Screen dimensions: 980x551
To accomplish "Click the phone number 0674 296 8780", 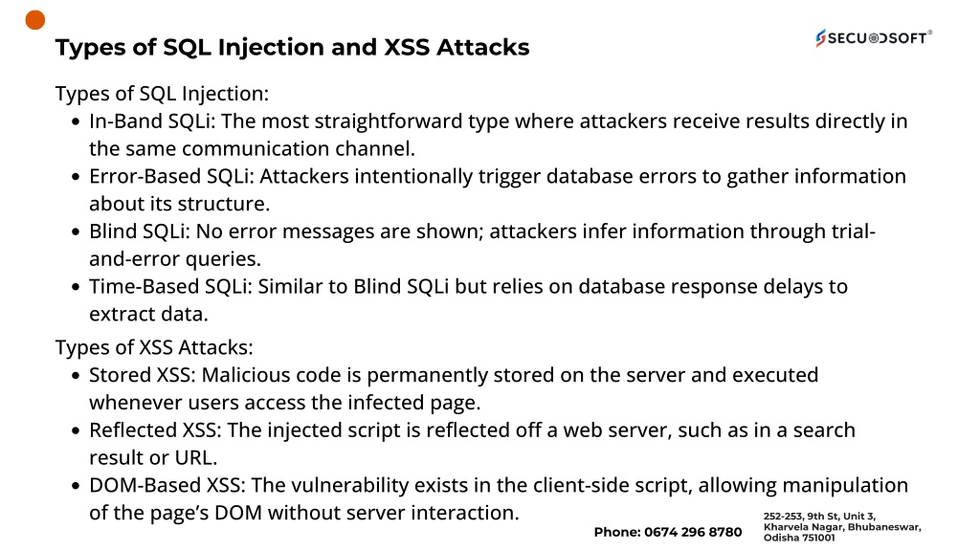I will tap(667, 532).
